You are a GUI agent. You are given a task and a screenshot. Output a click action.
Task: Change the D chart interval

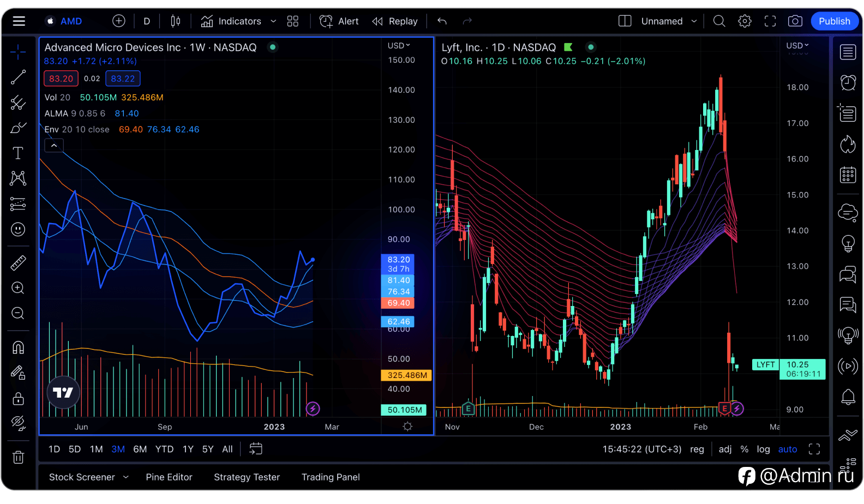(147, 21)
